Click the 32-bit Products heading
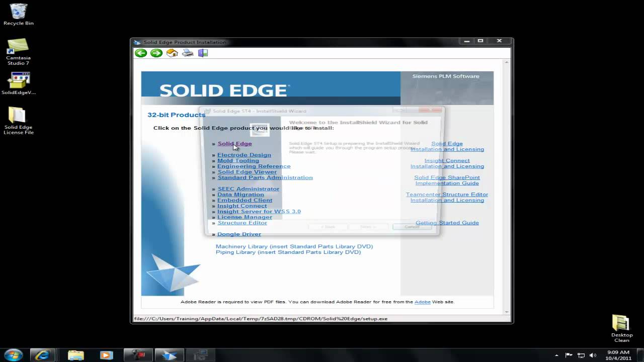This screenshot has height=362, width=644. (x=176, y=115)
